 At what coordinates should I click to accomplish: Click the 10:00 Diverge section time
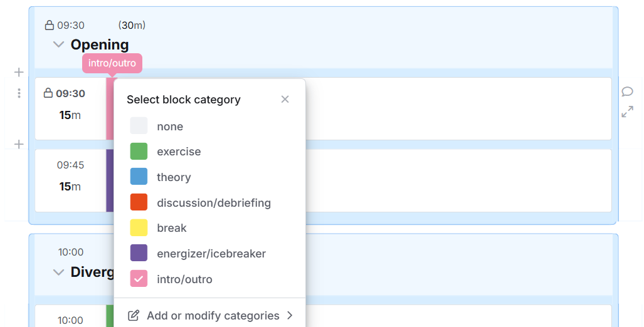pyautogui.click(x=71, y=252)
